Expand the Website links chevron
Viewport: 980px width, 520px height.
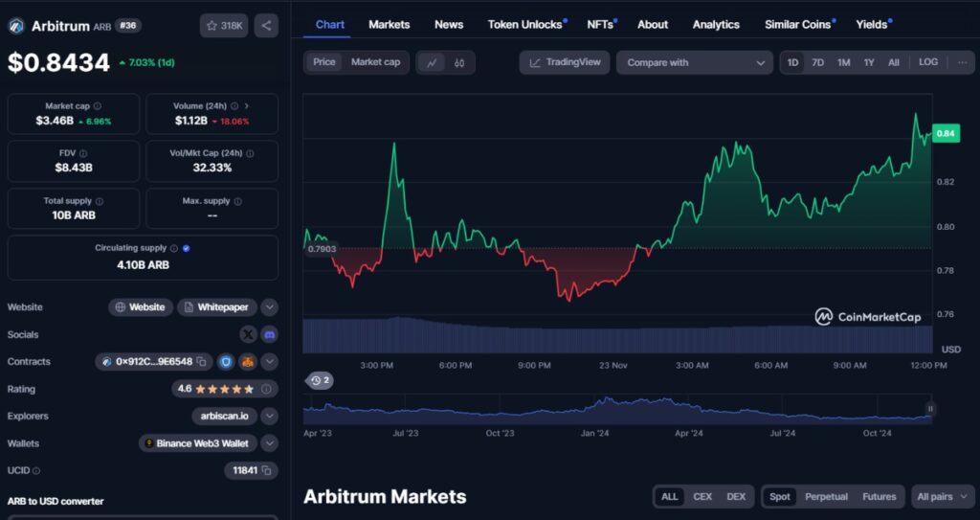269,307
